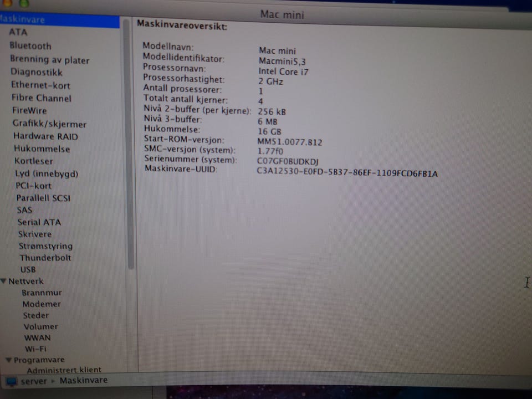This screenshot has width=532, height=399.
Task: Select Parallell SCSI entry
Action: pos(43,198)
